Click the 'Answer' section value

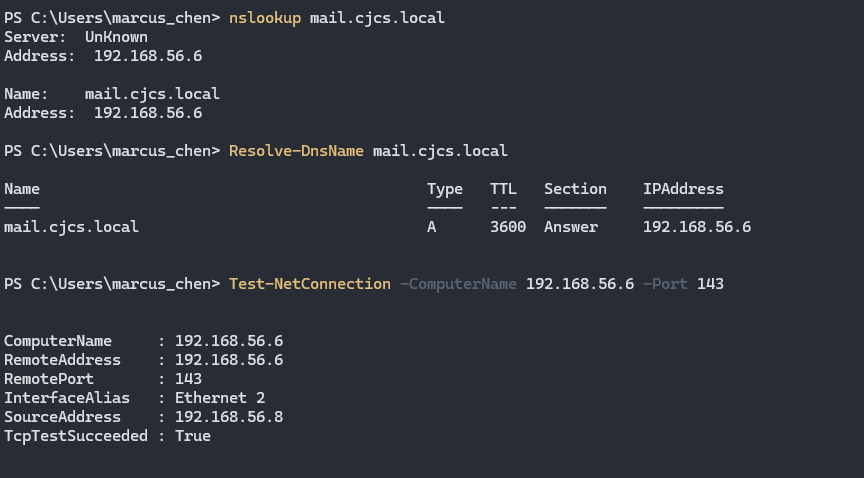pos(571,227)
